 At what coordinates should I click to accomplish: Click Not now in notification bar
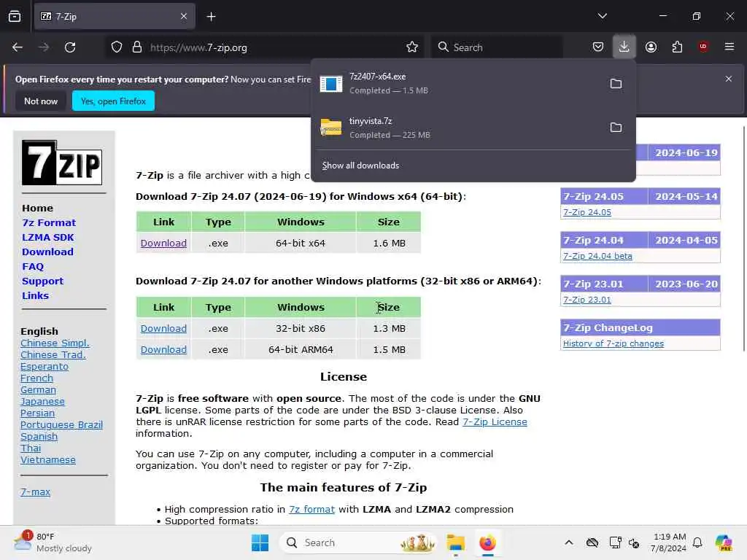coord(41,101)
